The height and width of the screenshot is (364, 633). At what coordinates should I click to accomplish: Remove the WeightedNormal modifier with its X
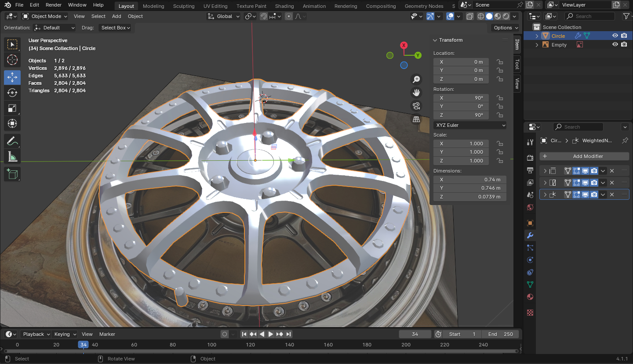pyautogui.click(x=612, y=195)
